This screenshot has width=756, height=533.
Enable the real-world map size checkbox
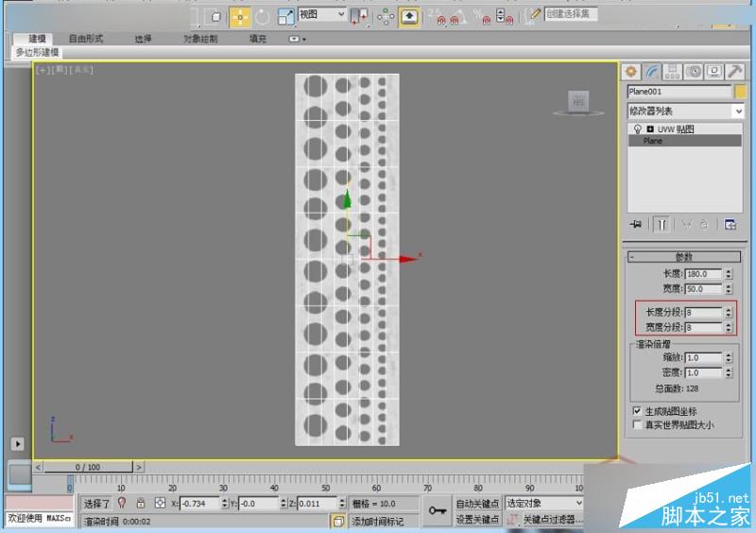coord(637,424)
